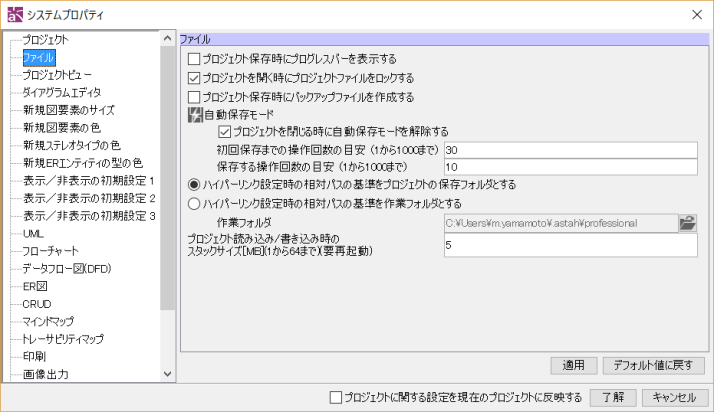Click the auto-save mode lightning icon
The image size is (714, 412).
pyautogui.click(x=195, y=115)
